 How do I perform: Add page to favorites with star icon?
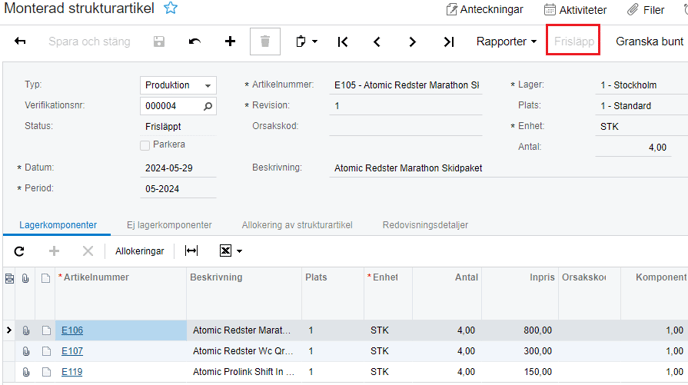[x=171, y=8]
